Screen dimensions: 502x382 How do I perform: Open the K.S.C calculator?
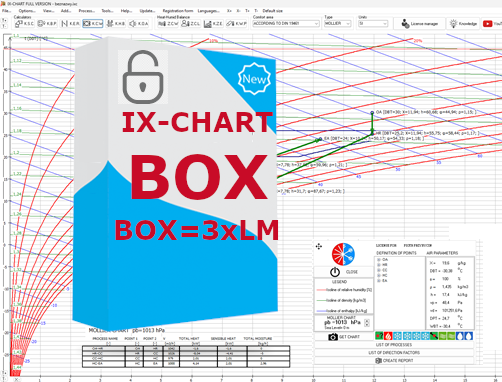[x=24, y=24]
